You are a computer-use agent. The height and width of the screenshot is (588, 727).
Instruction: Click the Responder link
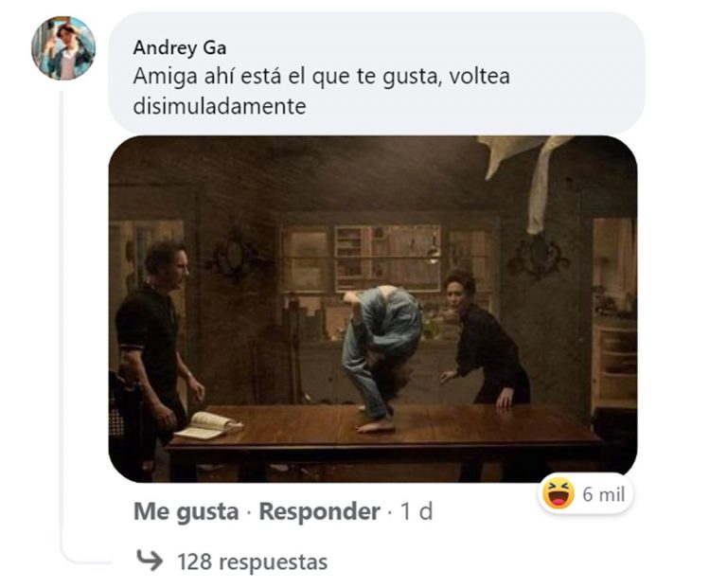(319, 511)
